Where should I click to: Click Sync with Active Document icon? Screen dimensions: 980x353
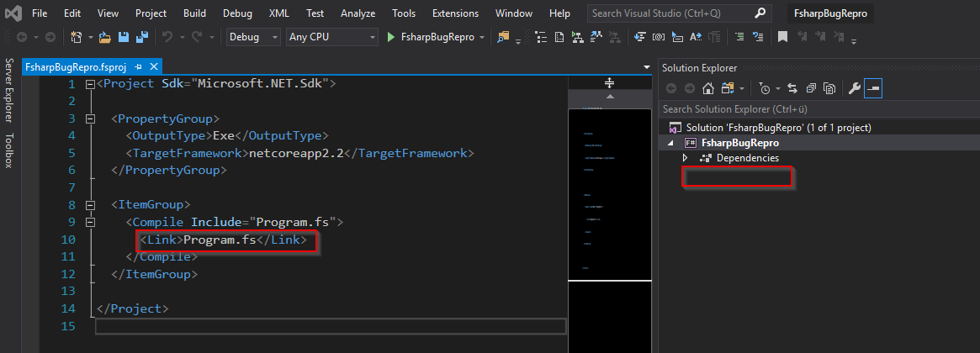[792, 89]
